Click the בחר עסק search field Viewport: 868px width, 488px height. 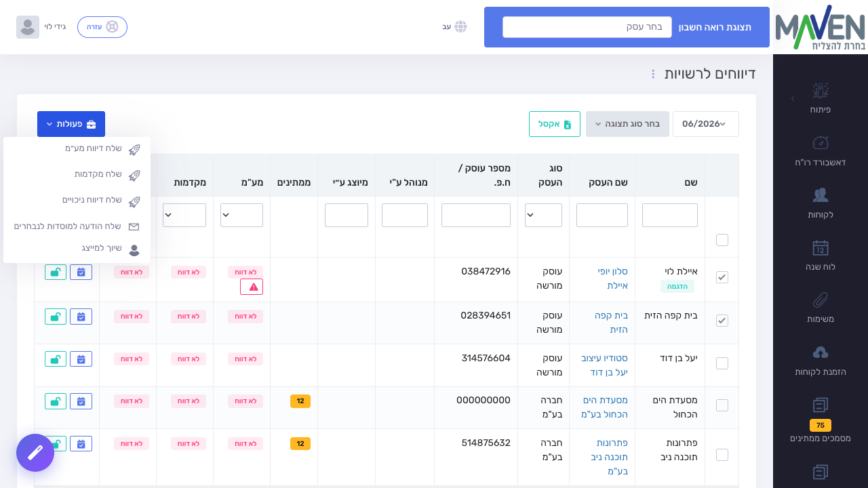(x=587, y=27)
